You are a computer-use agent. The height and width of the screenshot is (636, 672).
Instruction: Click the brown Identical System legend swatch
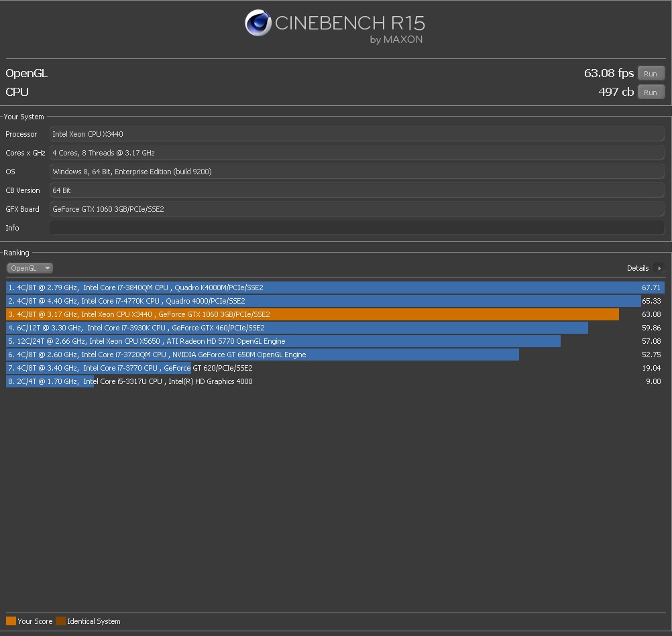(x=60, y=621)
